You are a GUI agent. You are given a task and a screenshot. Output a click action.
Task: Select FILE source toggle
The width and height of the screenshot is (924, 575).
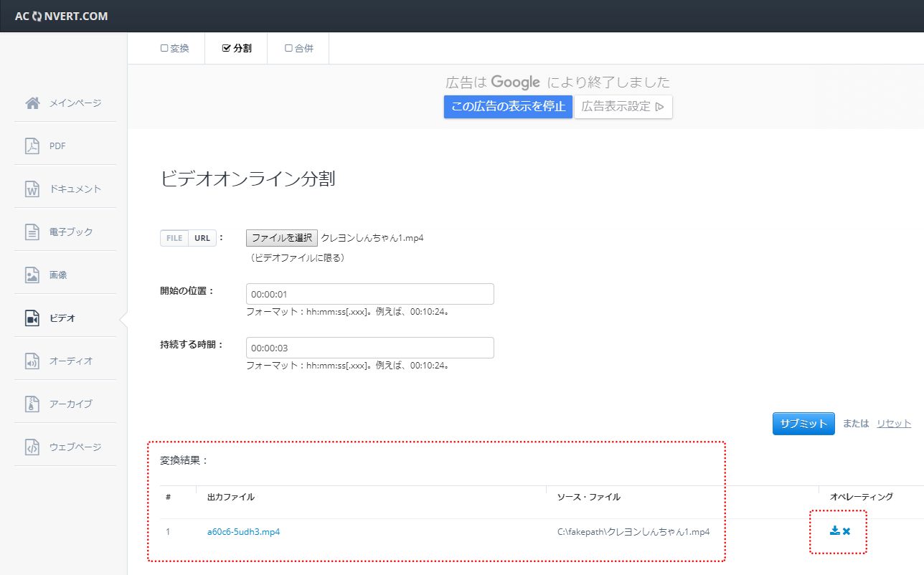(x=174, y=238)
